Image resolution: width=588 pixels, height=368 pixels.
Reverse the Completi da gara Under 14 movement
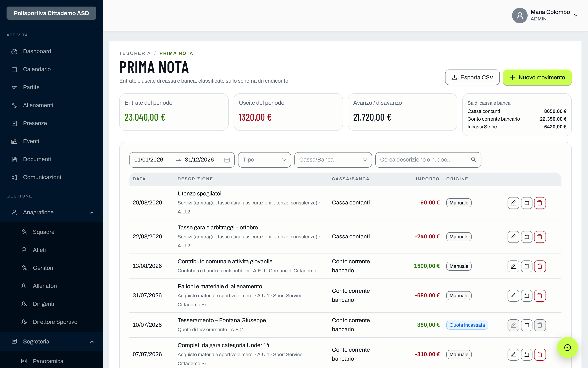pyautogui.click(x=527, y=354)
